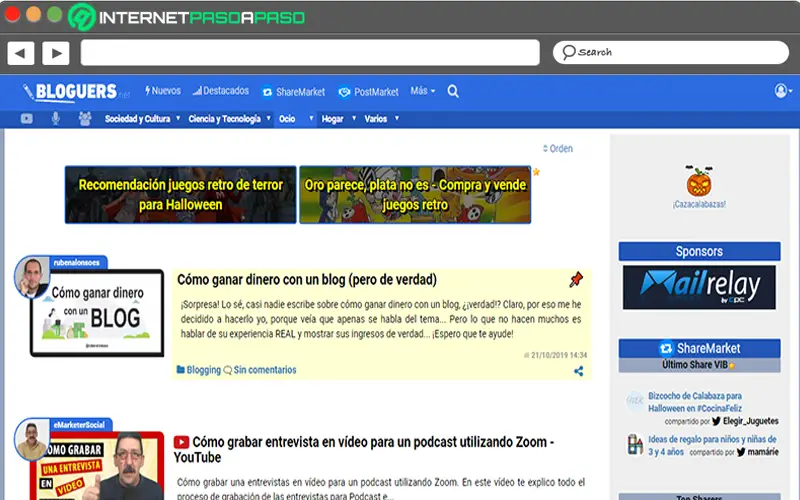The image size is (800, 500).
Task: Expand the Sociedad y Cultura category dropdown
Action: [142, 119]
